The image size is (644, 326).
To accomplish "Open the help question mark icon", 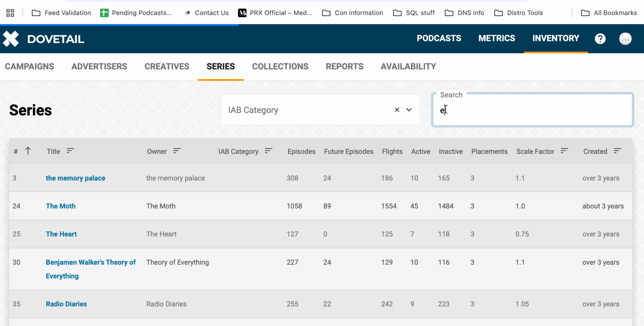I will coord(600,39).
